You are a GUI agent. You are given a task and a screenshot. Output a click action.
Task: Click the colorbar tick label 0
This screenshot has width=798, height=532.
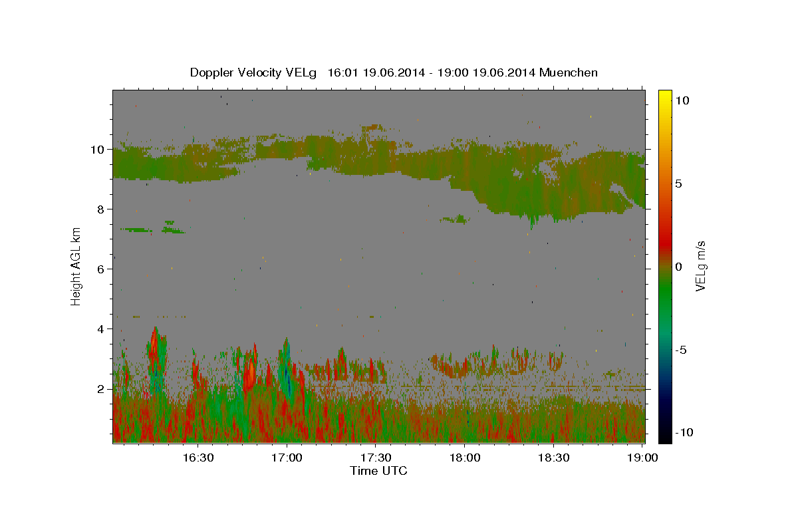tap(678, 267)
